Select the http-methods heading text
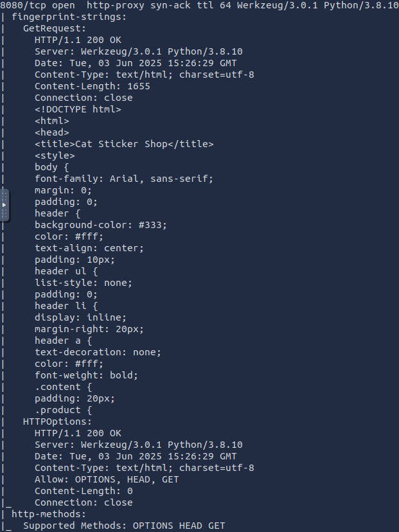The width and height of the screenshot is (399, 532). coord(49,514)
